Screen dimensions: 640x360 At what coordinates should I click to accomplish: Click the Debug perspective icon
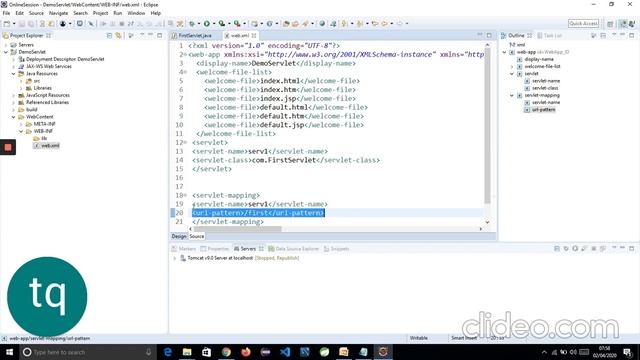point(632,24)
